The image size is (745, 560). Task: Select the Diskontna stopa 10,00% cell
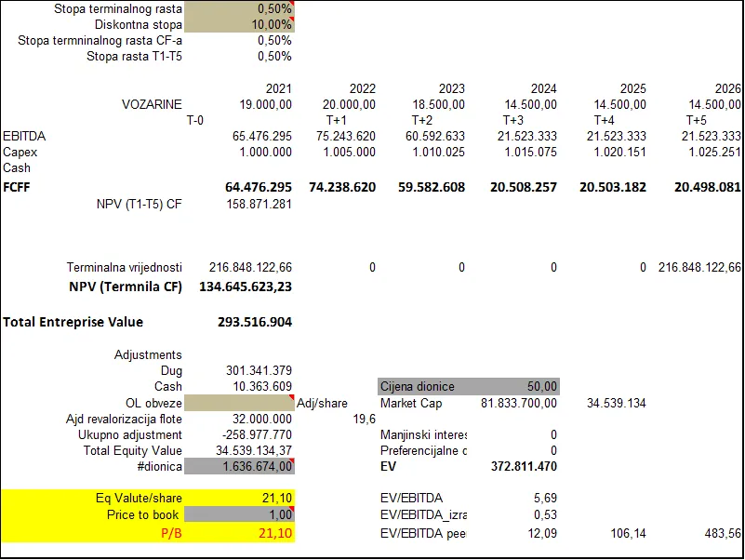coord(239,24)
